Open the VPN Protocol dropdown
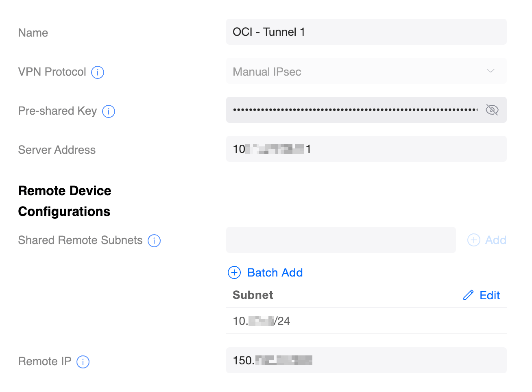 pos(358,71)
